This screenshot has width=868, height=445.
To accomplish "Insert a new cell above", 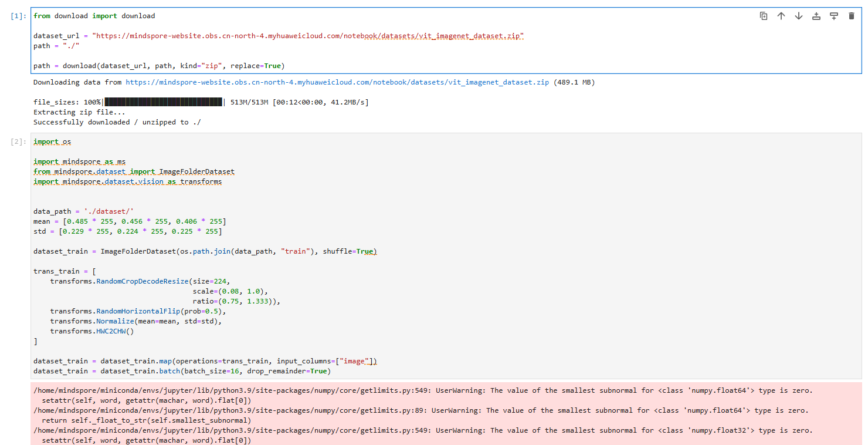I will coord(816,16).
